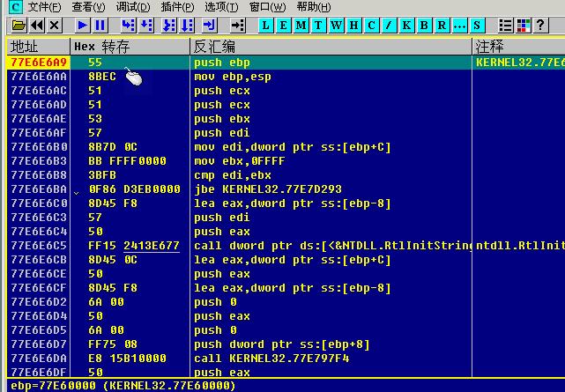Open the 窗口(W) menu
This screenshot has width=565, height=392.
click(x=267, y=7)
